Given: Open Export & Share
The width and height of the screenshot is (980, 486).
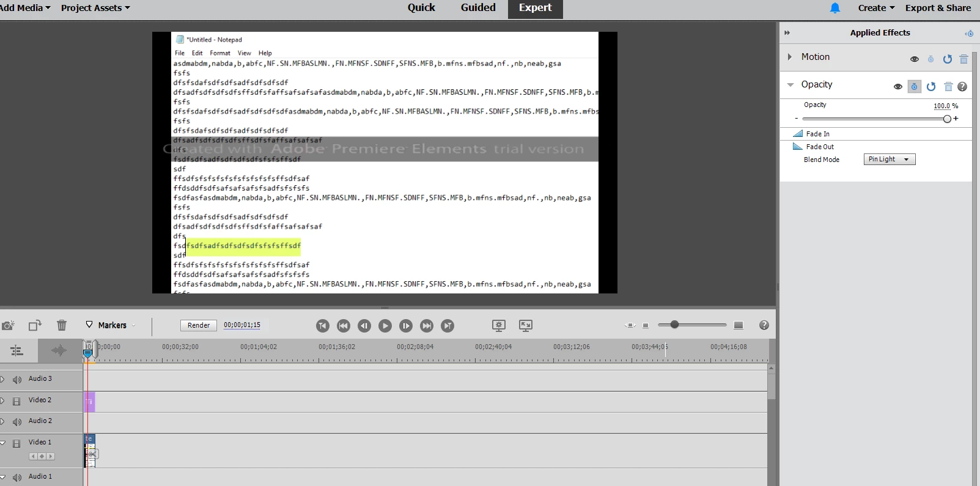Looking at the screenshot, I should point(938,8).
